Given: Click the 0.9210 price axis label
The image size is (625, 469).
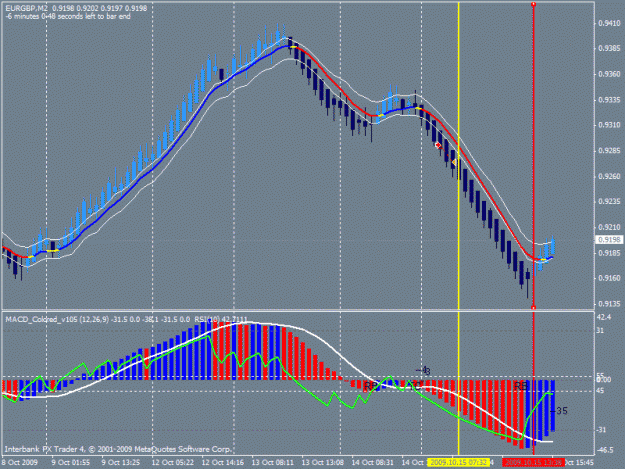Looking at the screenshot, I should [609, 227].
